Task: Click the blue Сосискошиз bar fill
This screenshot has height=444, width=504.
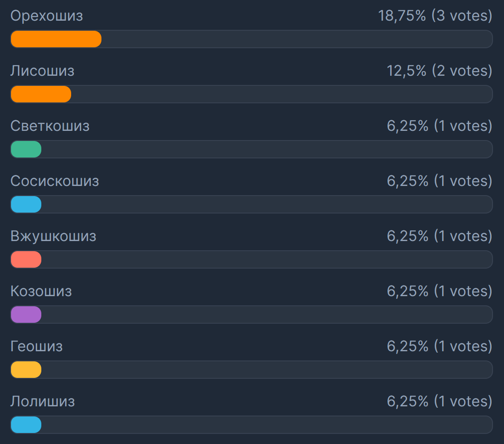Action: click(x=26, y=204)
